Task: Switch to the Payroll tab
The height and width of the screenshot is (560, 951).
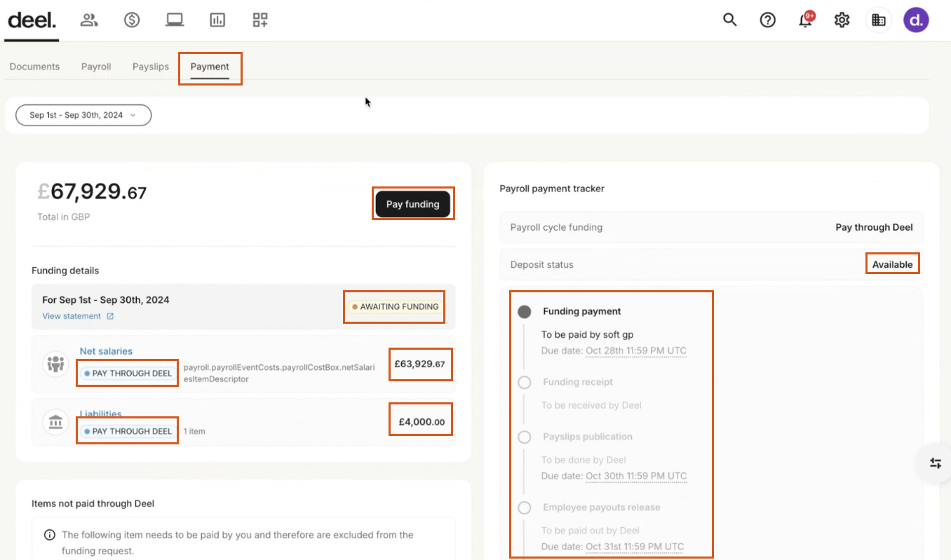Action: [x=96, y=67]
